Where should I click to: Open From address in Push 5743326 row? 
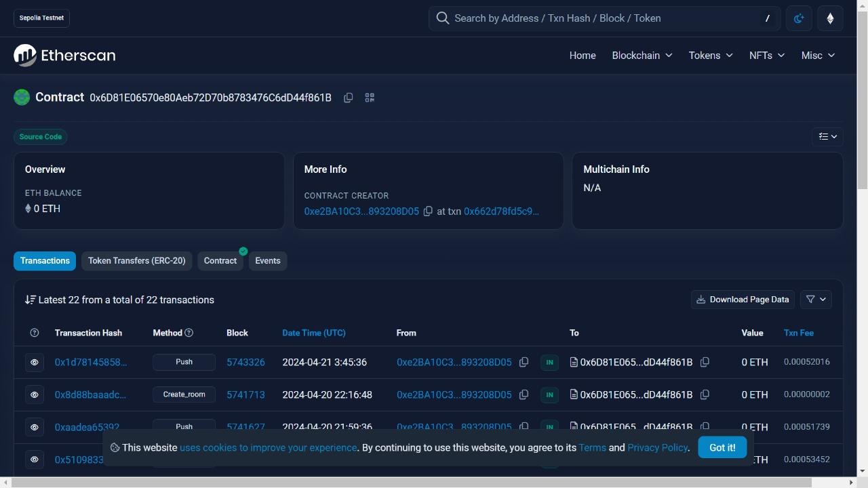tap(454, 362)
